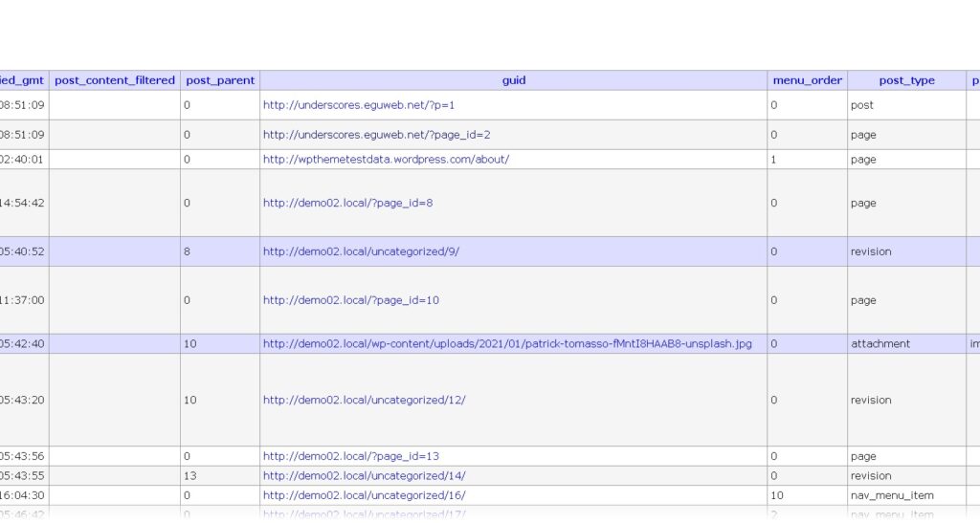Screen dimensions: 980x523
Task: Click the uncategorized/12/ guid cell
Action: tap(365, 400)
